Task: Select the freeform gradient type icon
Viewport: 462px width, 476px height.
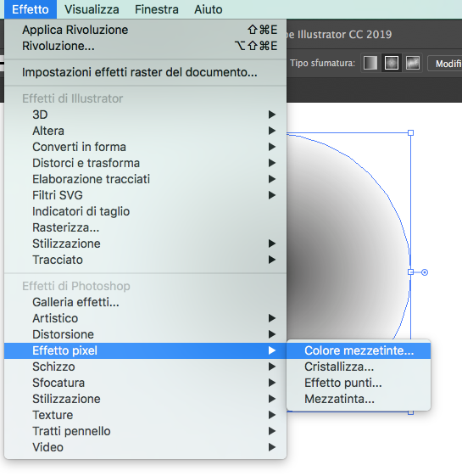Action: click(413, 63)
